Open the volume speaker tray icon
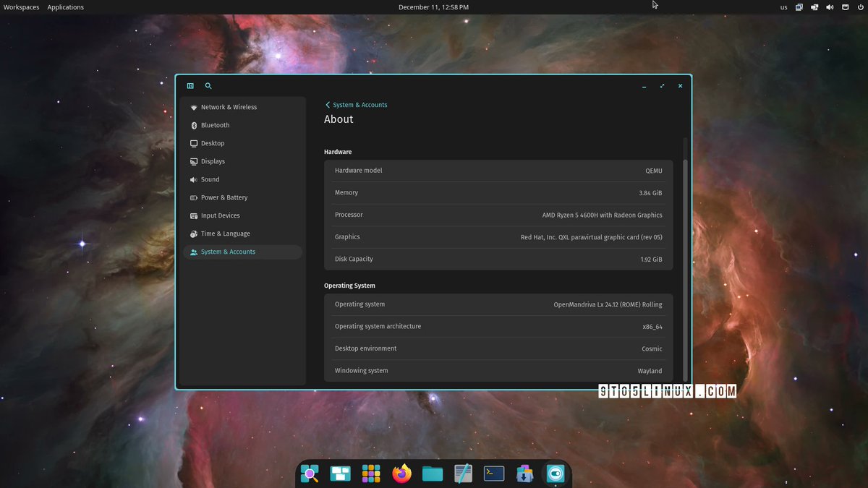 (830, 7)
